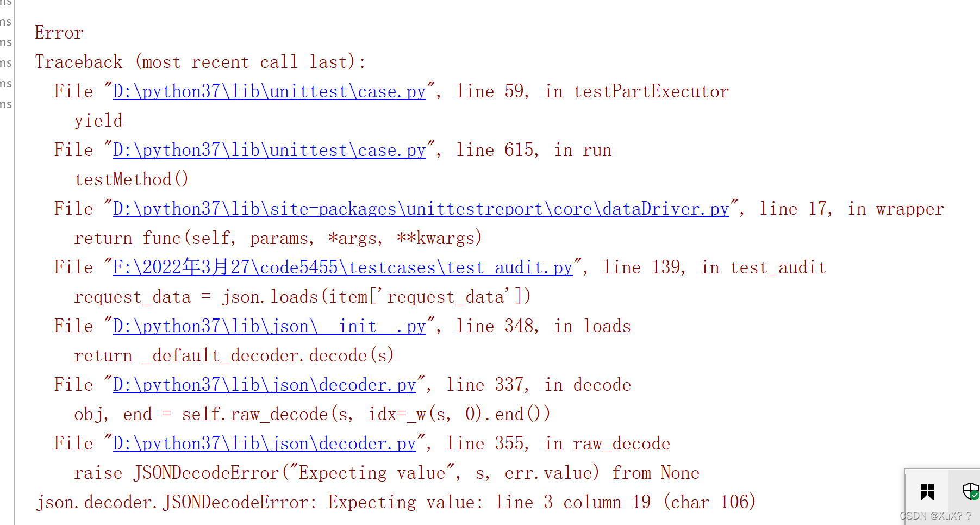Click 'return func(self, params, *args, **kwargs)' line
The width and height of the screenshot is (980, 525).
[x=278, y=238]
